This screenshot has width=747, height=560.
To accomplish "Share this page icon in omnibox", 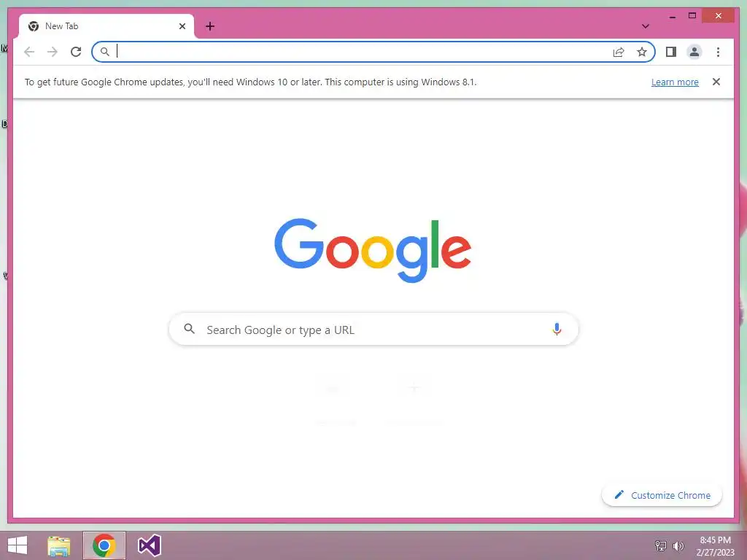I will [x=619, y=52].
